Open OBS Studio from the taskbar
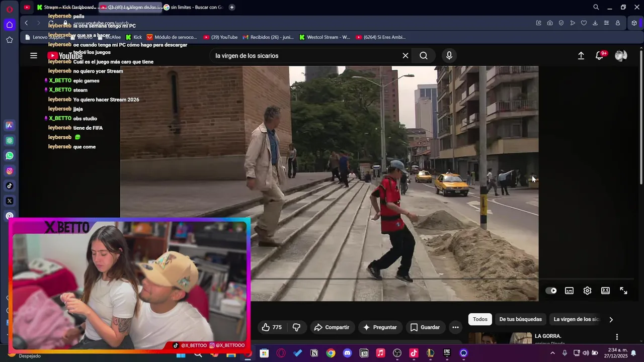 397,353
